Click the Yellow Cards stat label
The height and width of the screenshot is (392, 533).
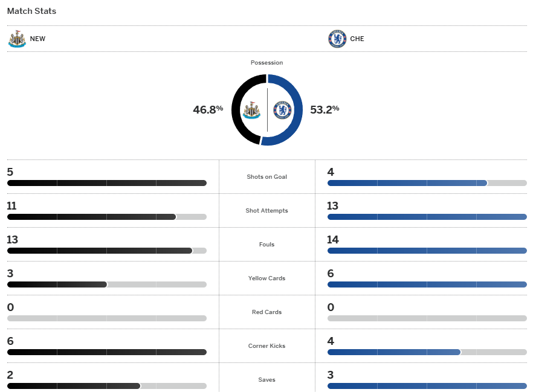(x=266, y=278)
